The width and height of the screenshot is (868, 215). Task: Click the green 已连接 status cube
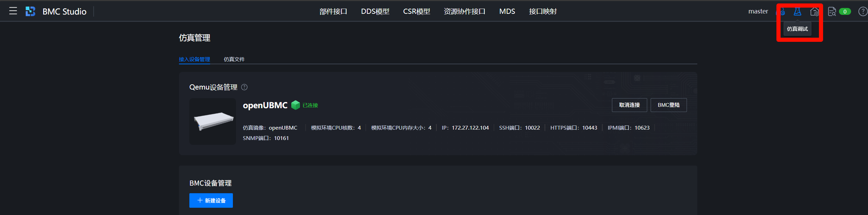(295, 105)
